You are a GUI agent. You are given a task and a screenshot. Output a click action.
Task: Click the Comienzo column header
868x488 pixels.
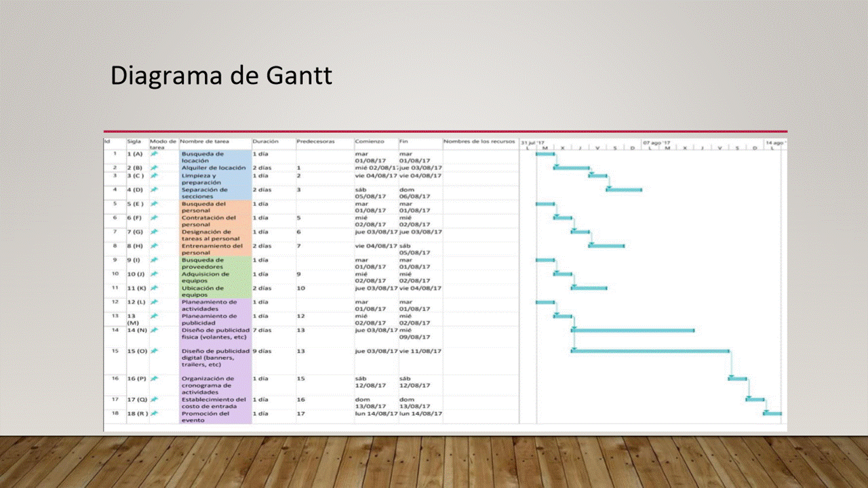[x=369, y=142]
